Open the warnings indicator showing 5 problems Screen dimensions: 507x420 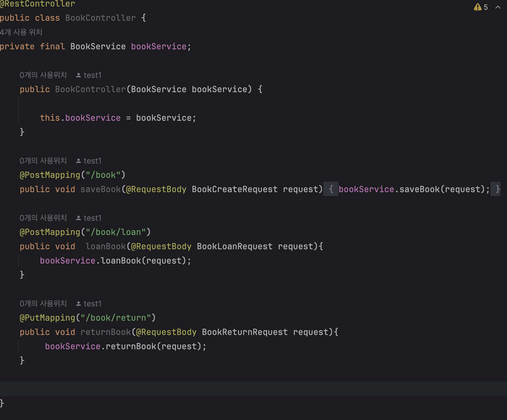click(x=481, y=7)
